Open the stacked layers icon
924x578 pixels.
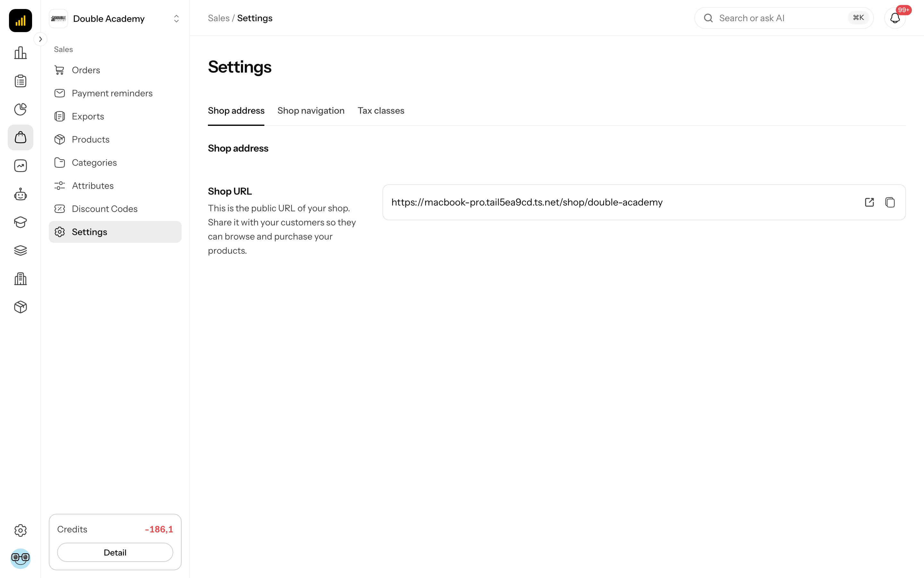(20, 251)
